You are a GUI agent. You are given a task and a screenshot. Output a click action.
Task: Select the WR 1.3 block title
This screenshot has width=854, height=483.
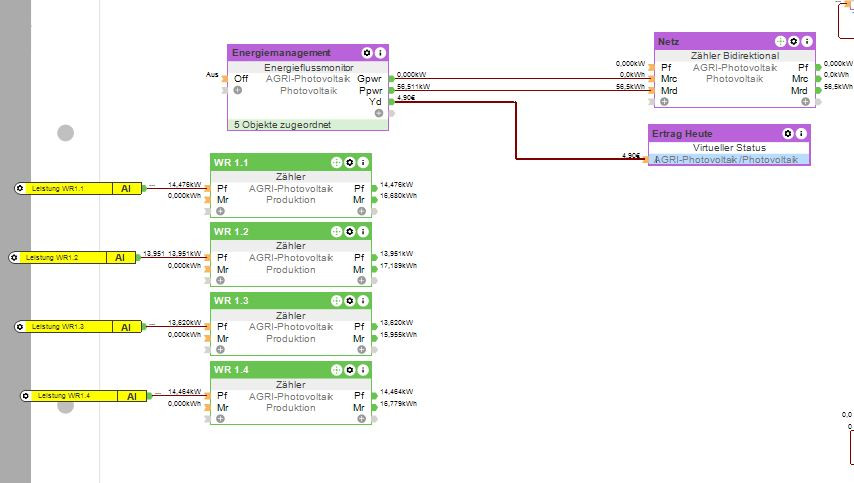[231, 301]
